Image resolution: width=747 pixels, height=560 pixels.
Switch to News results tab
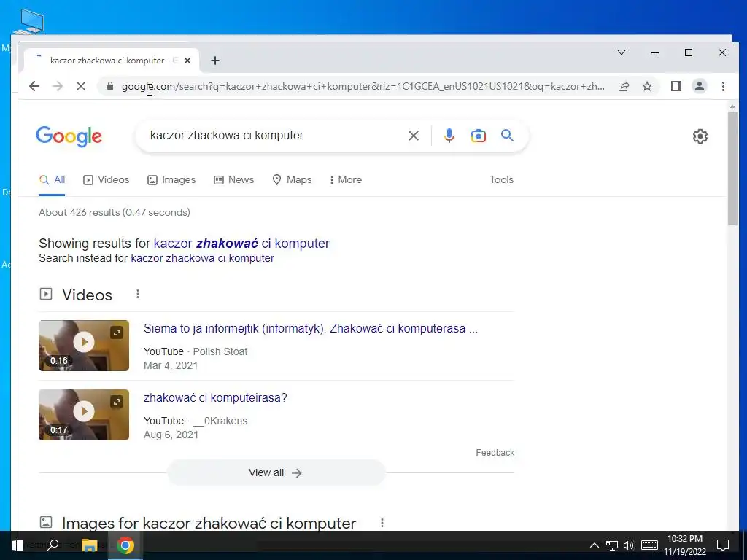point(234,180)
